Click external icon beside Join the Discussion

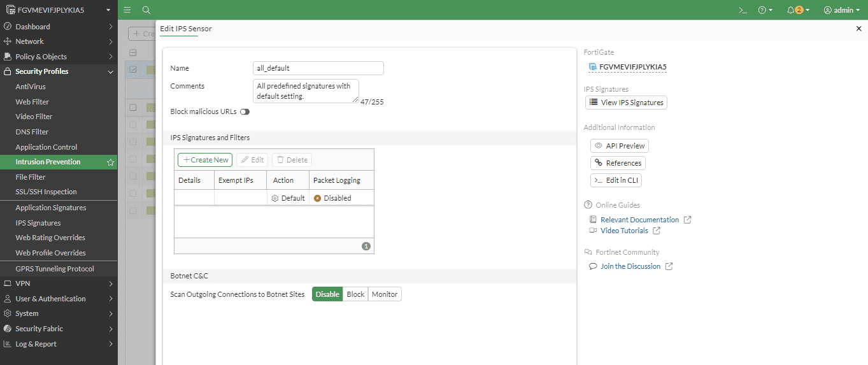pos(669,266)
